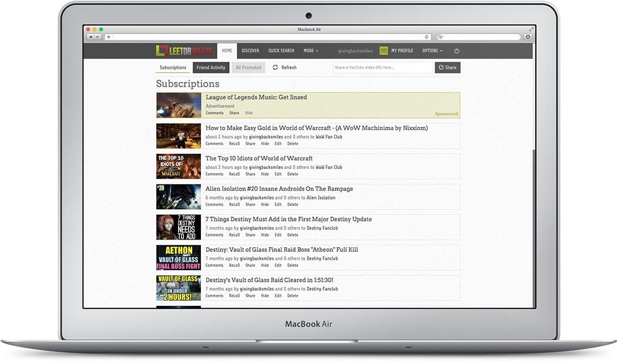
Task: Open Alien Isolation #20 video title
Action: [x=279, y=188]
